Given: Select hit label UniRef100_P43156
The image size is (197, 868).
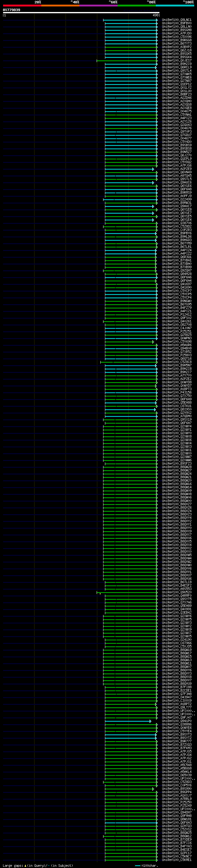Looking at the screenshot, I should (176, 393).
